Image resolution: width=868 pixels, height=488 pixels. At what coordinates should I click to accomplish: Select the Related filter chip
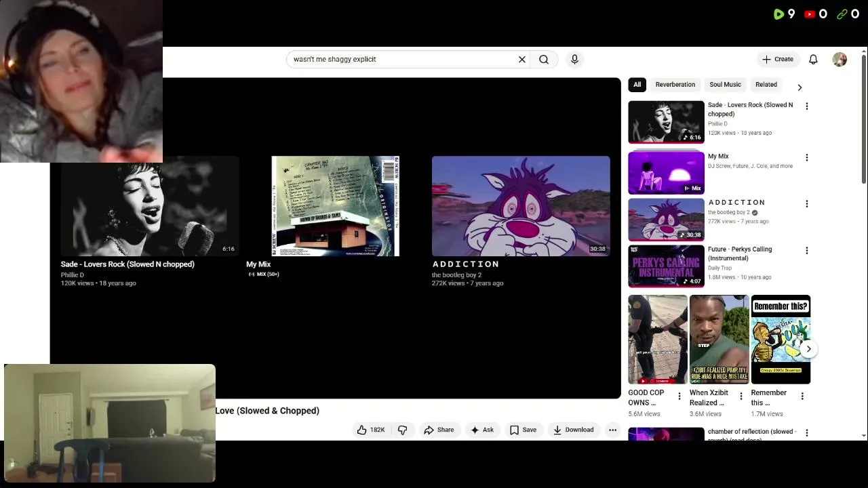click(x=766, y=85)
